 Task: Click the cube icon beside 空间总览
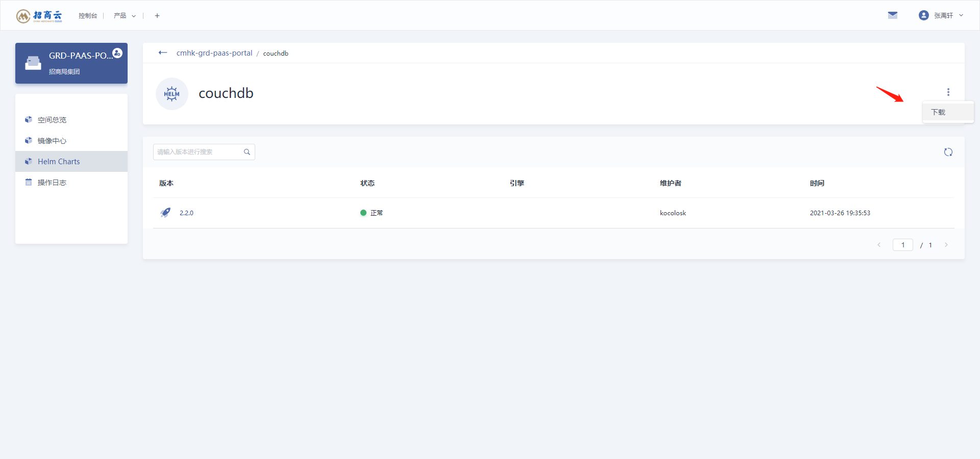(x=29, y=119)
